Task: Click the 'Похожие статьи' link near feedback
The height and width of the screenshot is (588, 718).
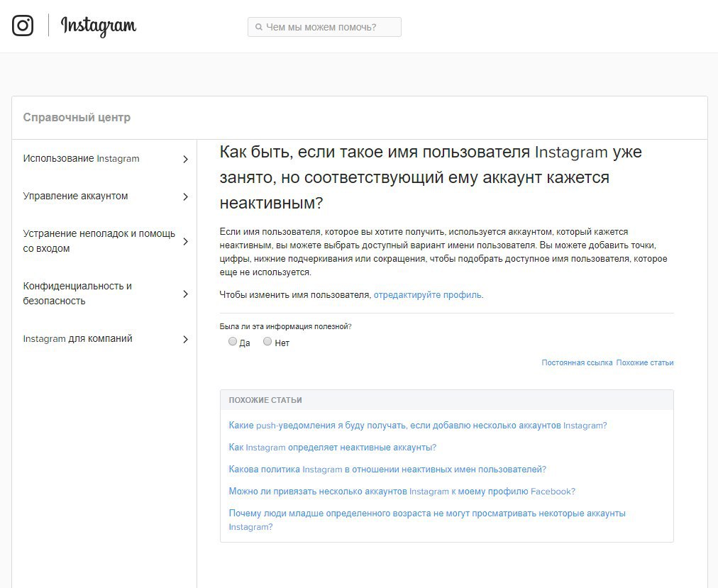Action: click(645, 362)
